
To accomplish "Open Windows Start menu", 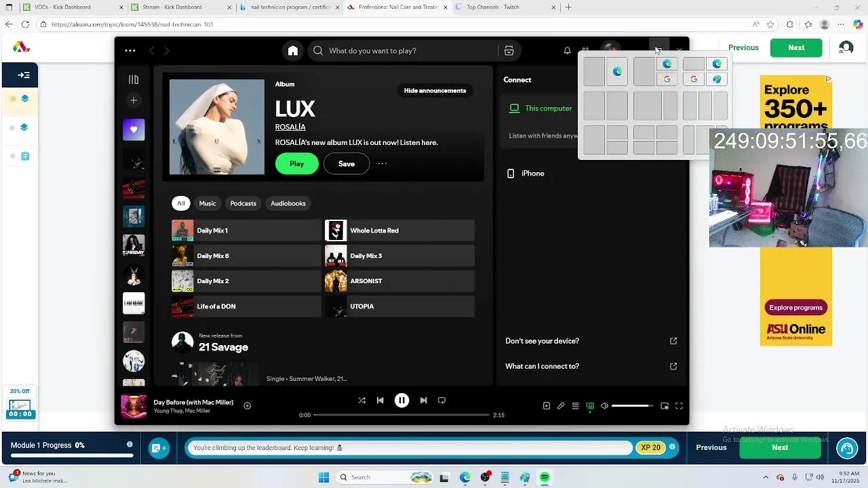I will click(x=323, y=477).
